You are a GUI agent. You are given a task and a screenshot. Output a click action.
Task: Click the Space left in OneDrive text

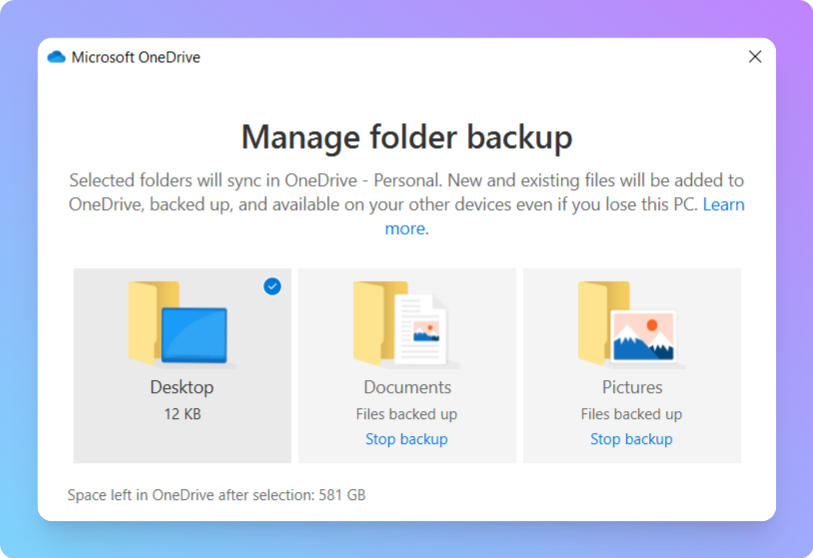click(216, 495)
